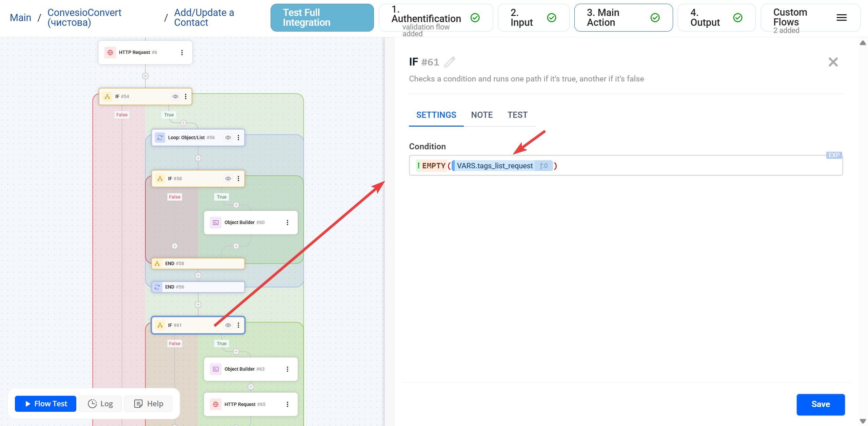Click the Custom Flows hamburger menu icon
Image resolution: width=868 pixels, height=426 pixels.
click(x=842, y=18)
